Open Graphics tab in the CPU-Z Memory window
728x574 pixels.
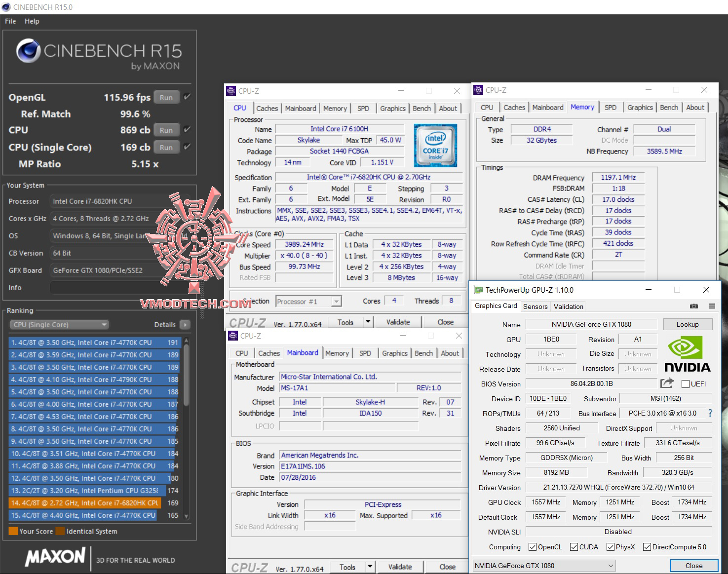640,108
